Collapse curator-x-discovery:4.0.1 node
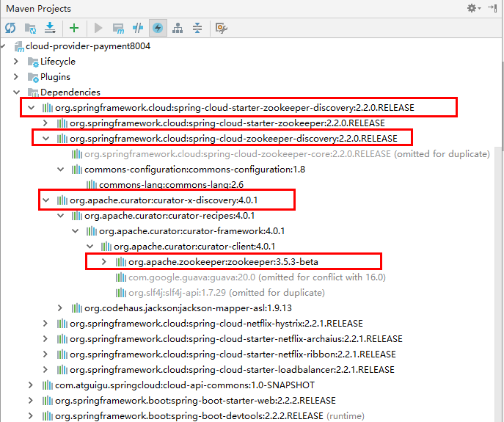Screen dimensions: 504x422 46,200
